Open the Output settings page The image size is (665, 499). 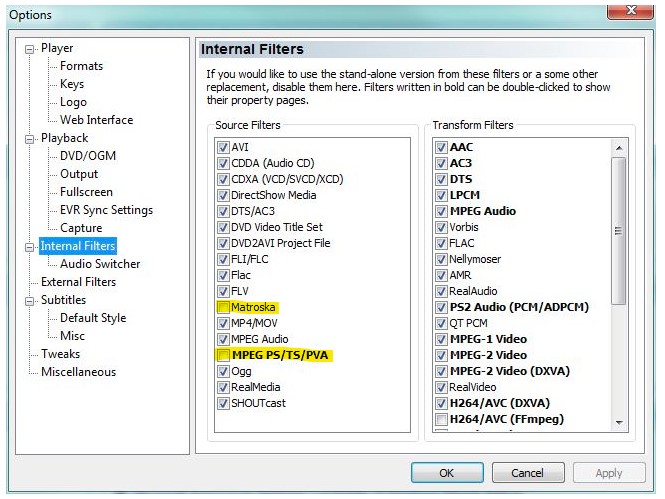coord(79,174)
